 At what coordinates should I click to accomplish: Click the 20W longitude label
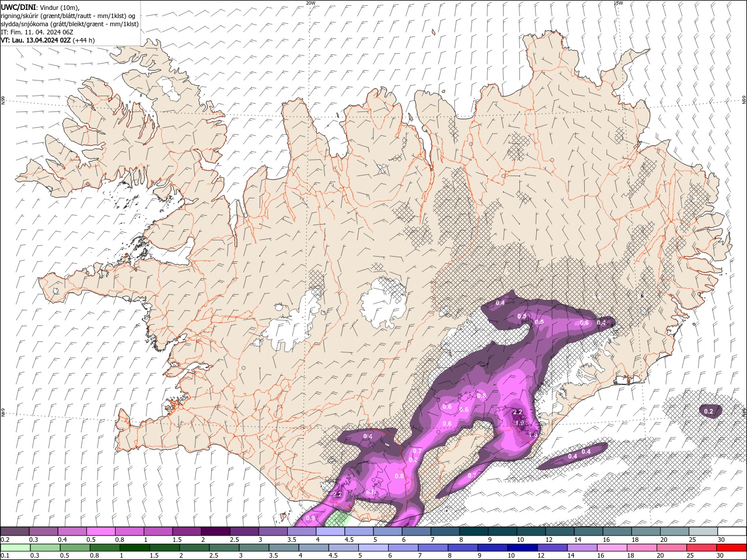[x=310, y=3]
